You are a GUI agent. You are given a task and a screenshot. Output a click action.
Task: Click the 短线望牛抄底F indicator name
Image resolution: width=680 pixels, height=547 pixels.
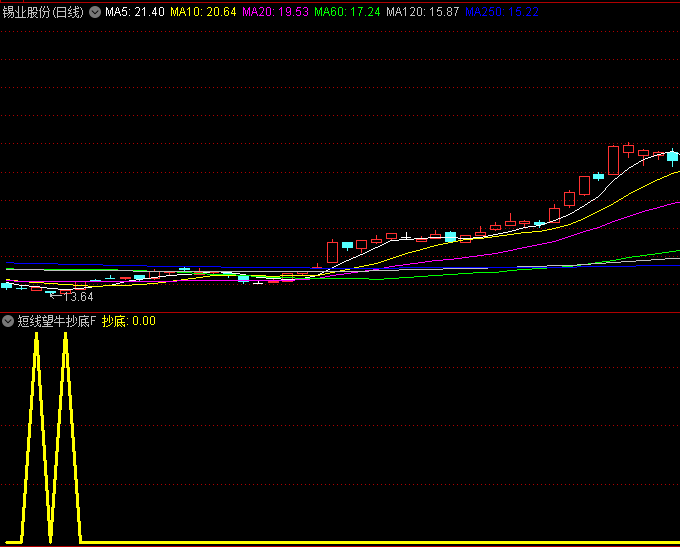[57, 321]
